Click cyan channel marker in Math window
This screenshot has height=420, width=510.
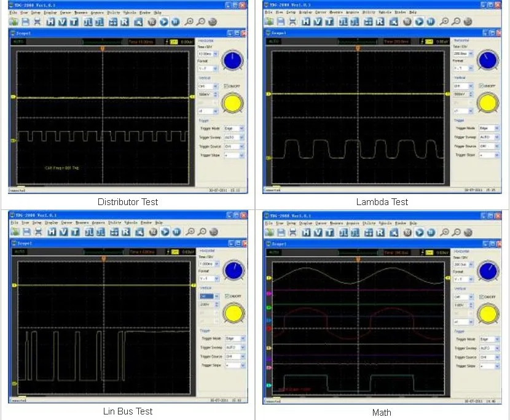click(269, 386)
